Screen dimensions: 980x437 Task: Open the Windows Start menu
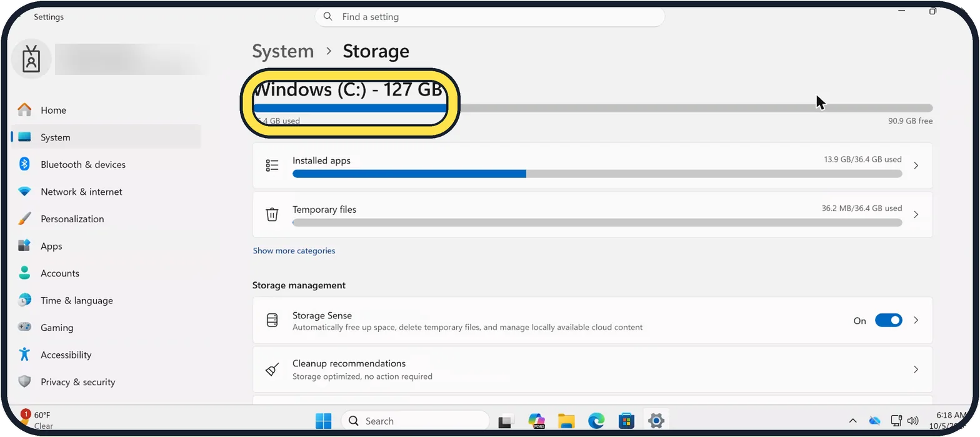[x=323, y=421]
